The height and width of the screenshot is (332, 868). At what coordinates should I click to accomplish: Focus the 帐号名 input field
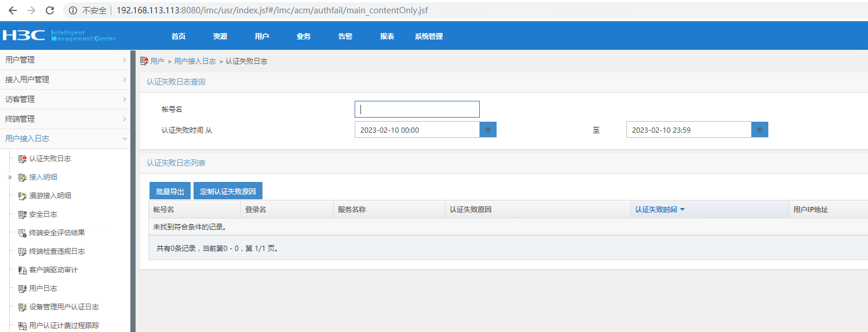pos(417,109)
